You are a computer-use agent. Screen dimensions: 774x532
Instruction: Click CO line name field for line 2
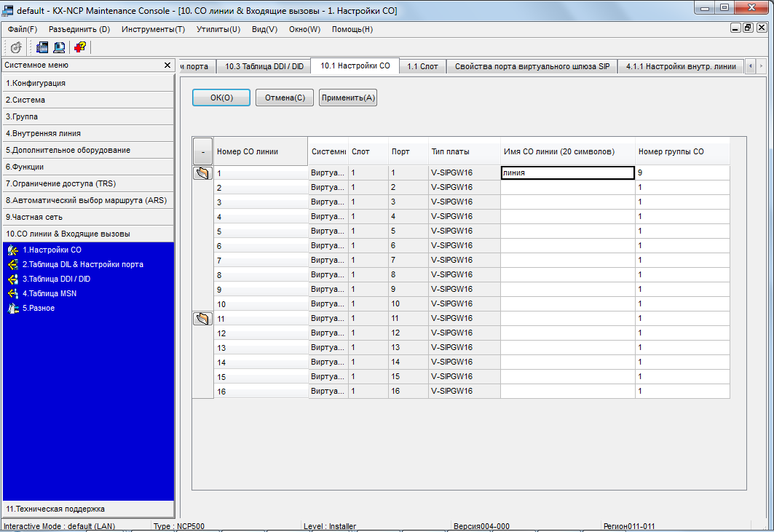point(567,188)
